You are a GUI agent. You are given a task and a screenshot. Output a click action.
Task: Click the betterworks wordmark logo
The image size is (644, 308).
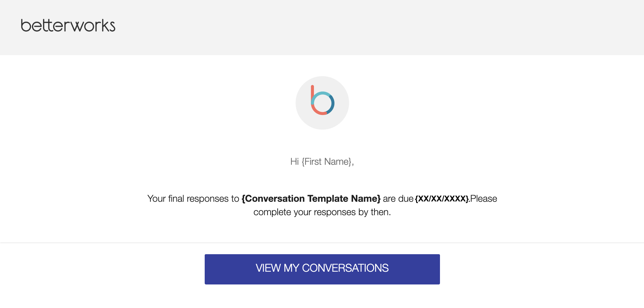pos(68,26)
